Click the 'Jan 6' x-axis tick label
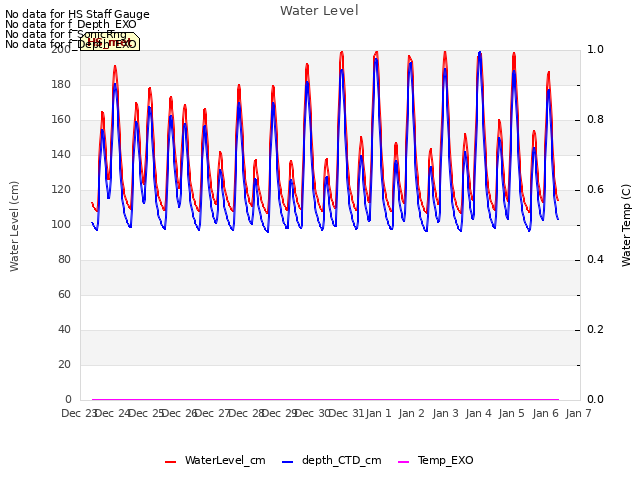 545,413
